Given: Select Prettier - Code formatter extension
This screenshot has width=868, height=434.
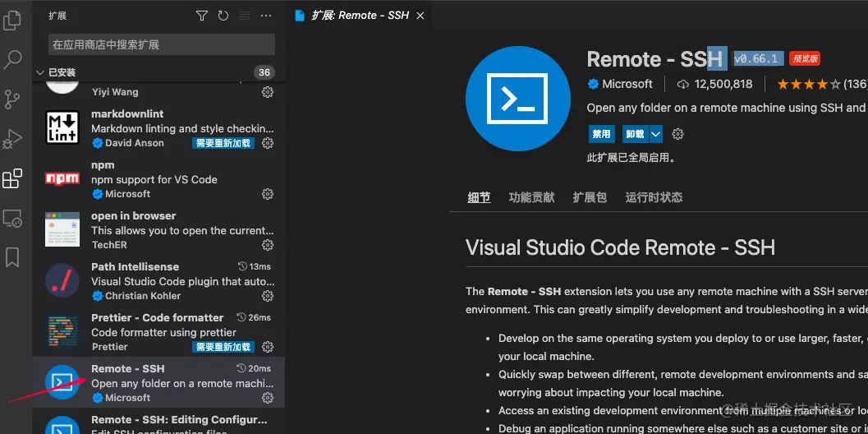Looking at the screenshot, I should pos(158,332).
